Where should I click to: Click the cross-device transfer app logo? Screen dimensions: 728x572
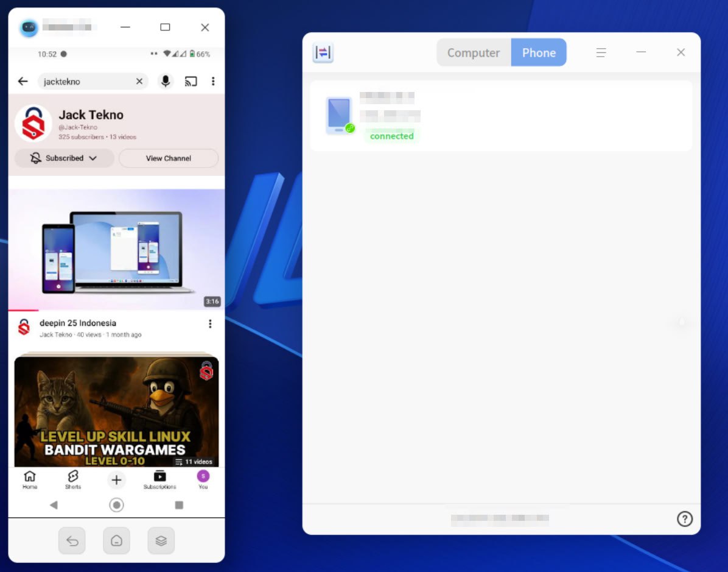pos(323,52)
